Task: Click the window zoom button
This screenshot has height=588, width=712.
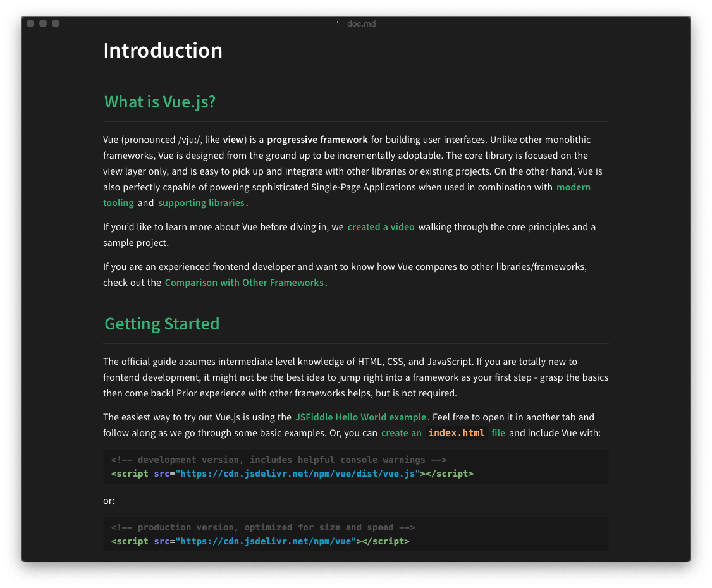Action: pyautogui.click(x=56, y=23)
